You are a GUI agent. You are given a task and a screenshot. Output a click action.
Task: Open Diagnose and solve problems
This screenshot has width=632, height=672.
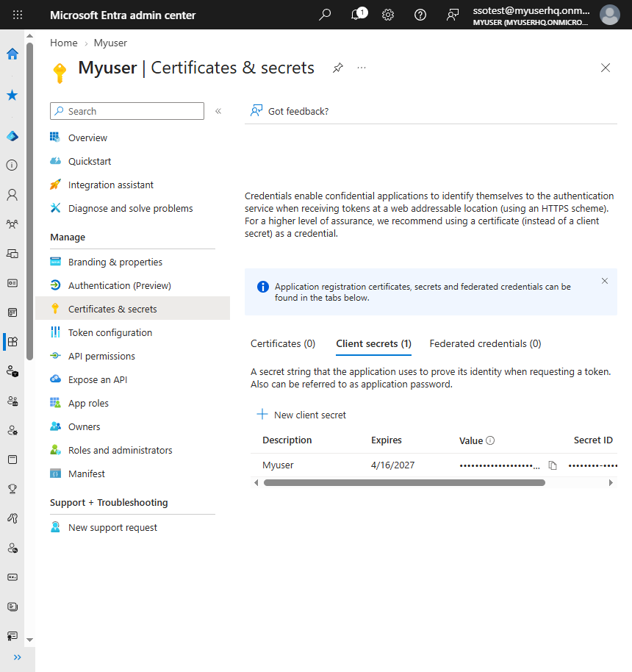coord(132,208)
